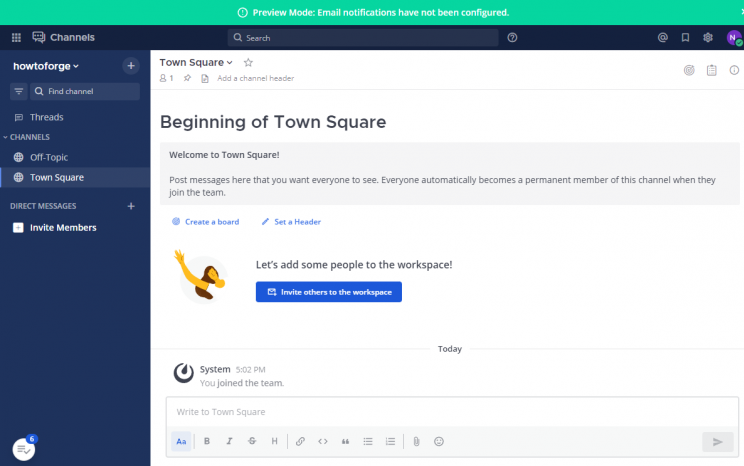Open member list icon showing 1
Screen dimensions: 744x466
point(167,78)
